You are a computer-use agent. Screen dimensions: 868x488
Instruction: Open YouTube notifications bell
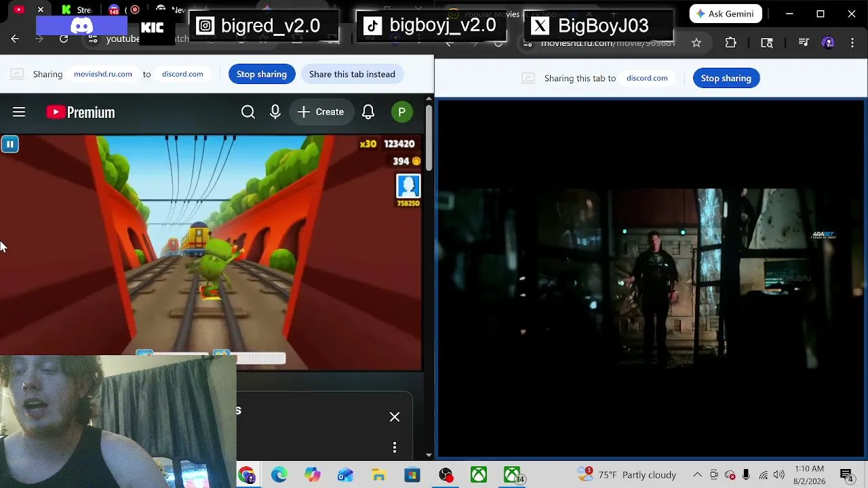pyautogui.click(x=368, y=112)
